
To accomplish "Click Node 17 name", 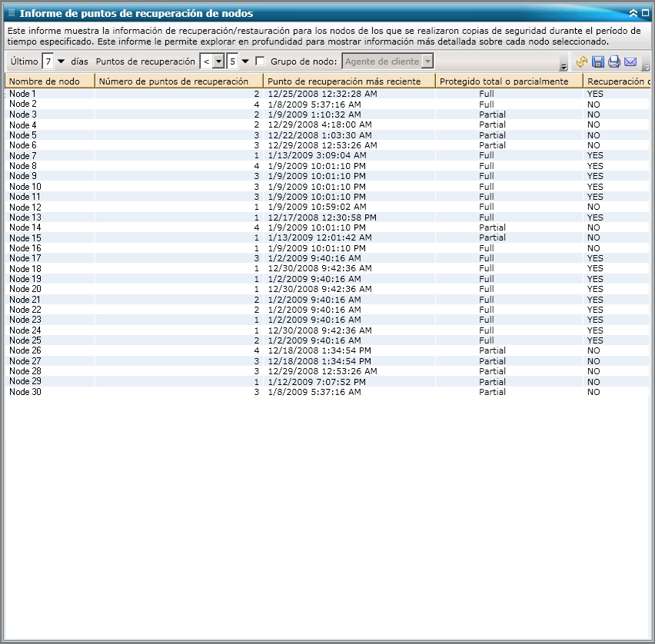I will [25, 258].
